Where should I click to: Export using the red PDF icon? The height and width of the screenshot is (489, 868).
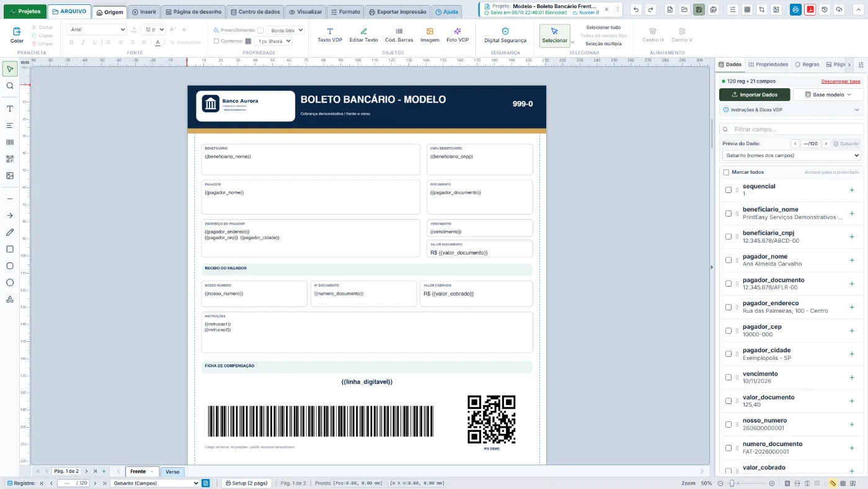click(x=810, y=10)
